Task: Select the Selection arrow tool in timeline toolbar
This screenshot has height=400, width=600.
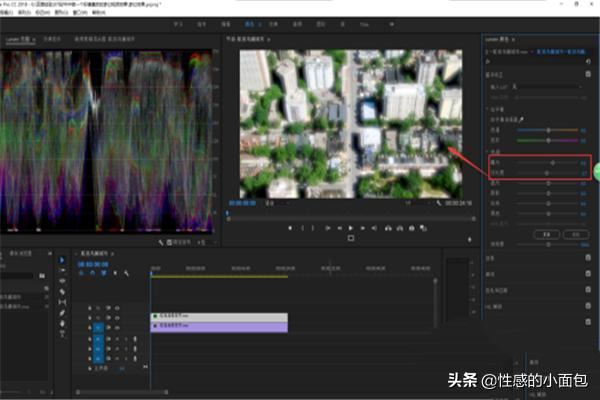Action: click(62, 261)
